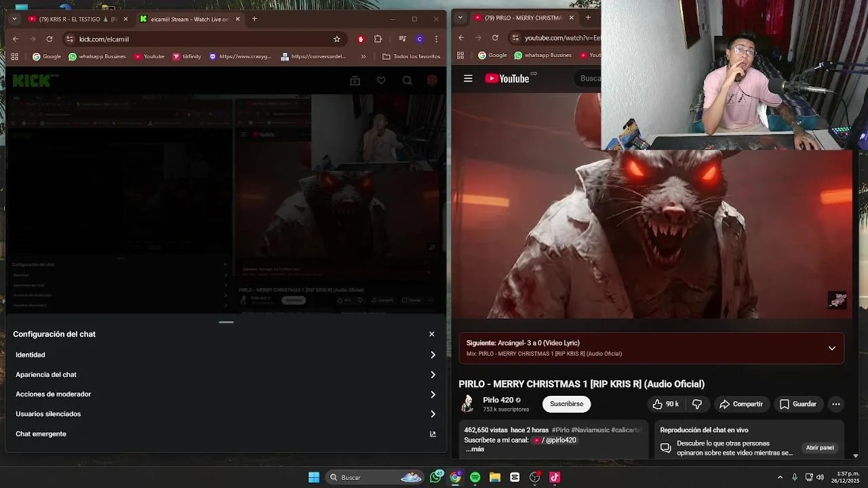Click the red ad-blocker extension icon
Viewport: 868px width, 488px height.
[361, 39]
